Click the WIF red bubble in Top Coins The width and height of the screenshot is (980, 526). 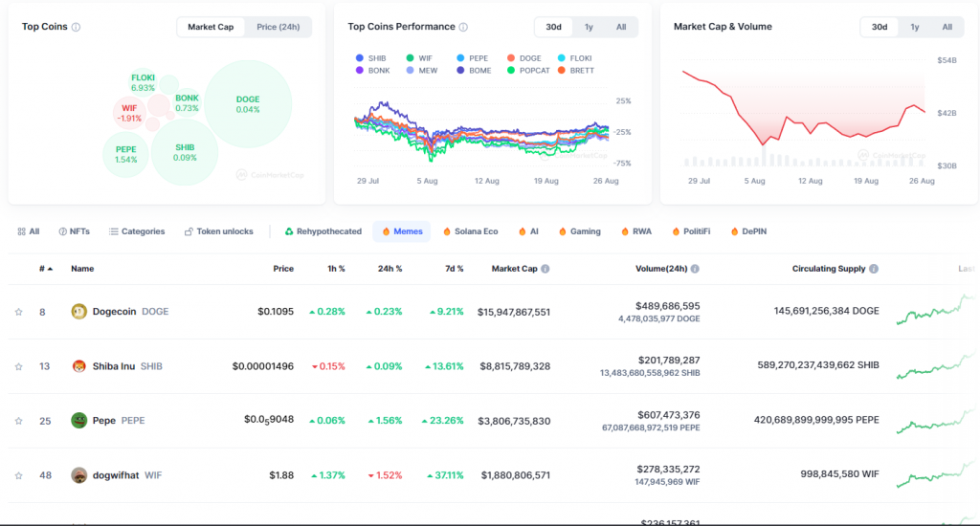[x=129, y=113]
